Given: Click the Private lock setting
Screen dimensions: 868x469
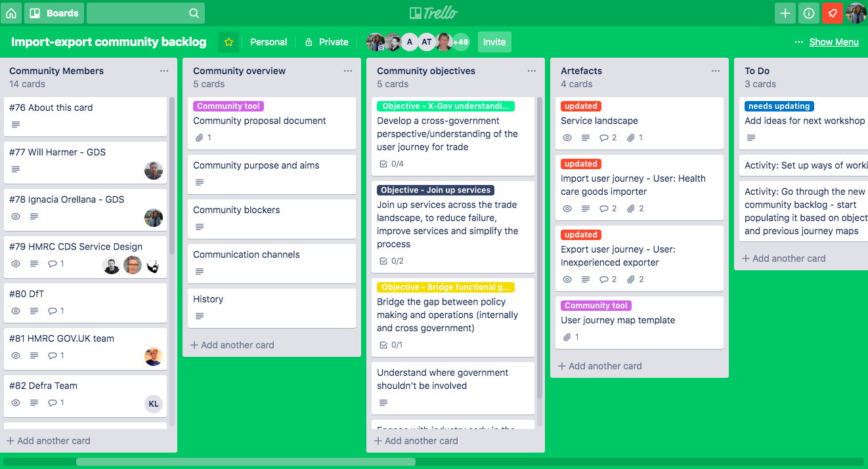Looking at the screenshot, I should pos(326,41).
